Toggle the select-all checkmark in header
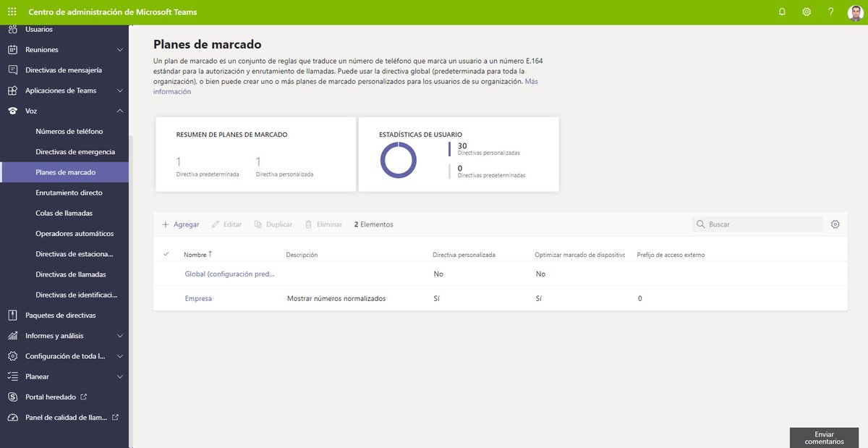The height and width of the screenshot is (448, 868). coord(166,254)
